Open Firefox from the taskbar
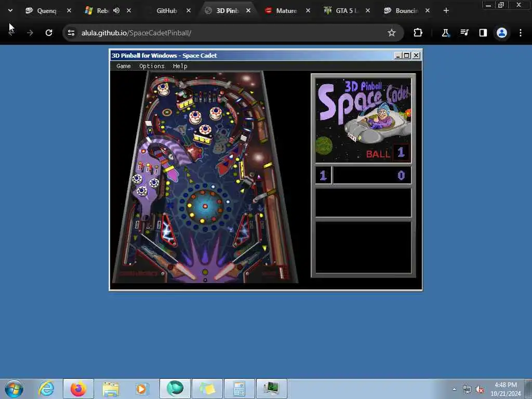Viewport: 532px width, 399px height. [78, 389]
